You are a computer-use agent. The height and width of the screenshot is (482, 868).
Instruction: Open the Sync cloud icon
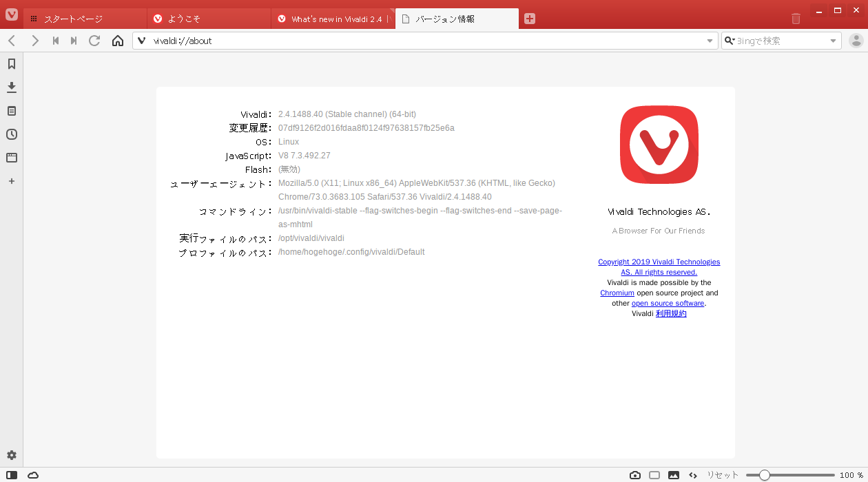(33, 475)
